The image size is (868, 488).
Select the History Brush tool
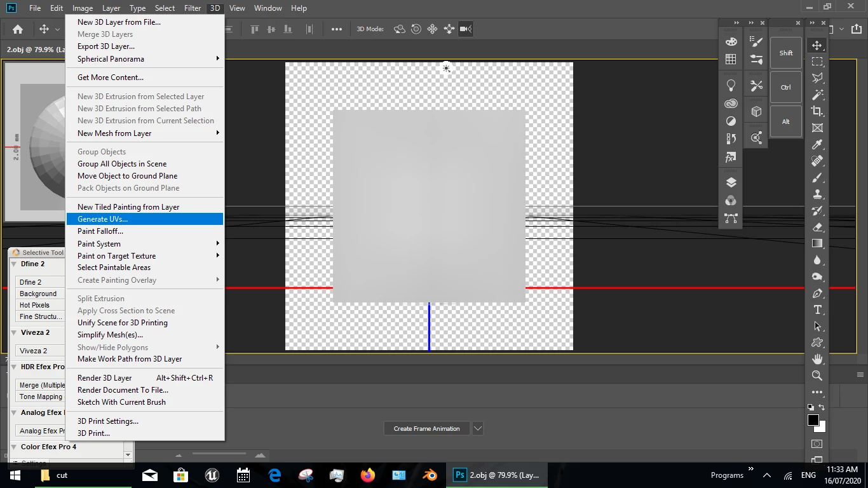coord(817,210)
